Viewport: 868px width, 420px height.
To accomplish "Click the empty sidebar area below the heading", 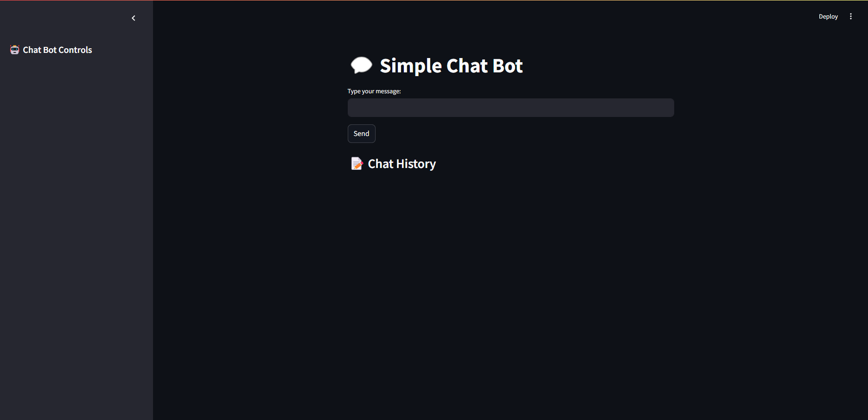I will click(76, 232).
